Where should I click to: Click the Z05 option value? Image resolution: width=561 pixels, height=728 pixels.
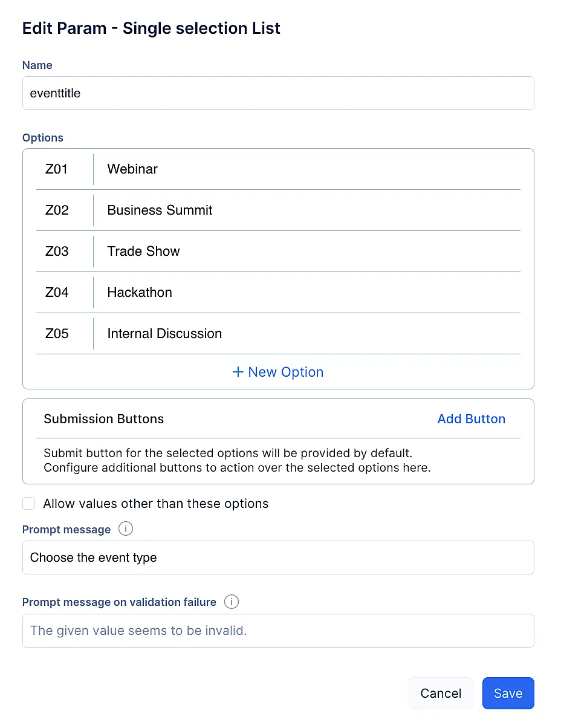[57, 334]
